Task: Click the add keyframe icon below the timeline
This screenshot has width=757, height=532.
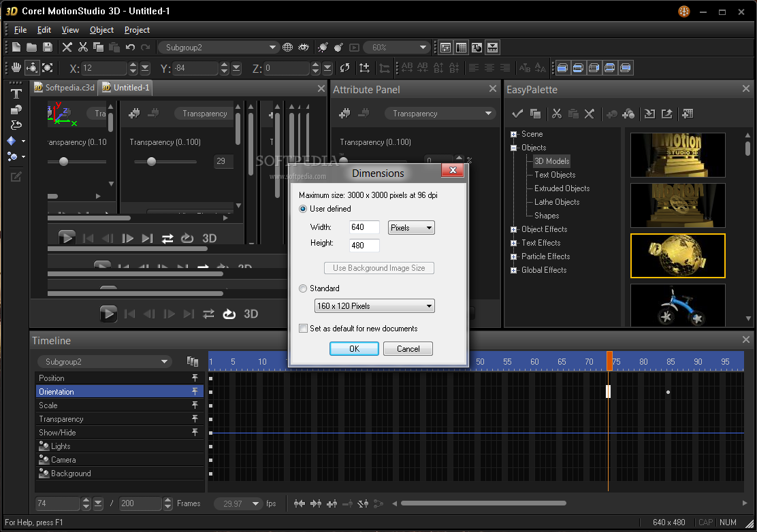Action: pyautogui.click(x=332, y=503)
